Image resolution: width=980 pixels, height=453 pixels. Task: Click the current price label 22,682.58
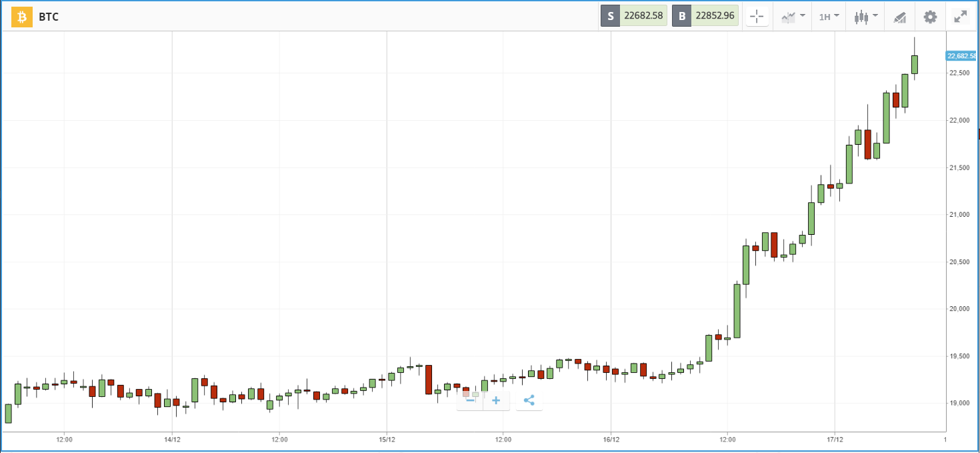962,56
